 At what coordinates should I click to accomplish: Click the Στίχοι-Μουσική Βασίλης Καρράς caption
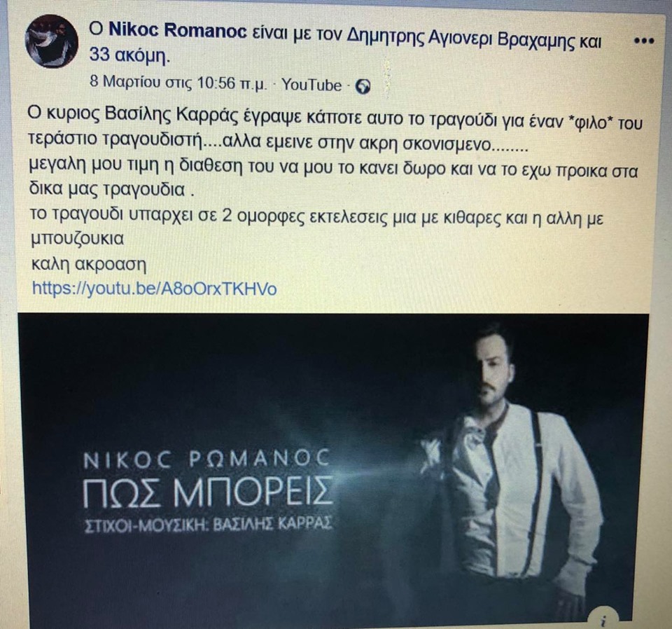click(x=209, y=523)
